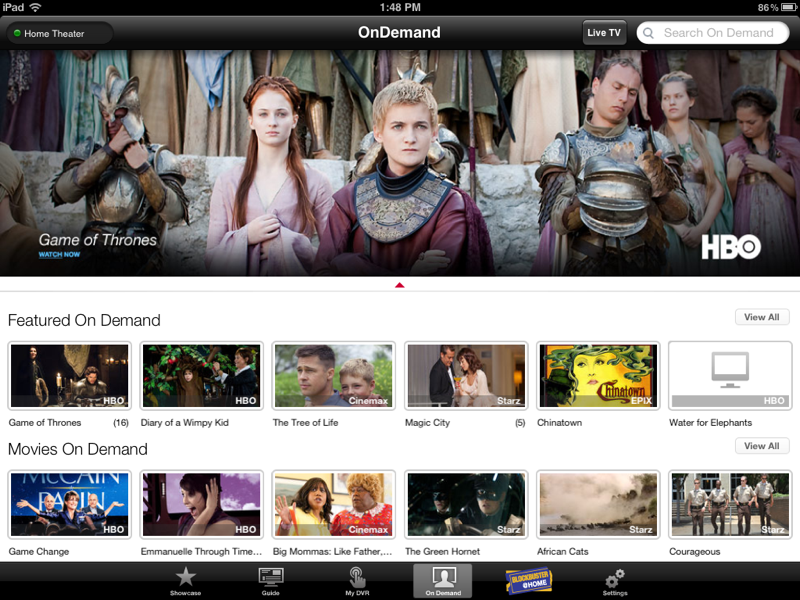Focus the Search On Demand field

[x=718, y=33]
